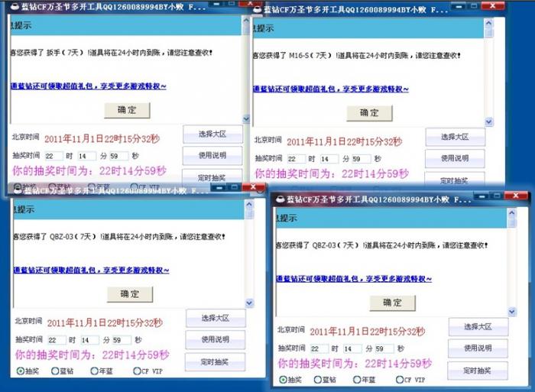This screenshot has width=535, height=392.
Task: Click scroll-up arrow in bottom-right QBZ-03 window
Action: coord(511,213)
